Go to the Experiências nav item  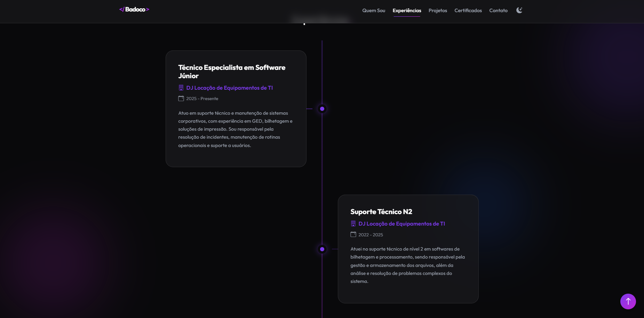[407, 10]
